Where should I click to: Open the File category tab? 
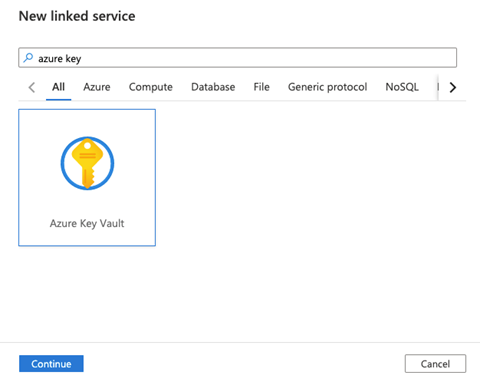261,87
